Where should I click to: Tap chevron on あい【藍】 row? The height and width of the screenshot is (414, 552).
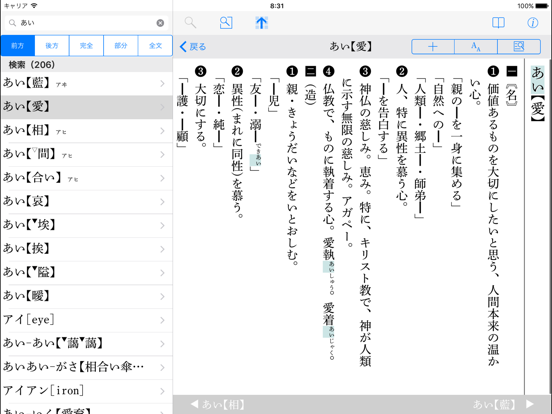click(162, 83)
